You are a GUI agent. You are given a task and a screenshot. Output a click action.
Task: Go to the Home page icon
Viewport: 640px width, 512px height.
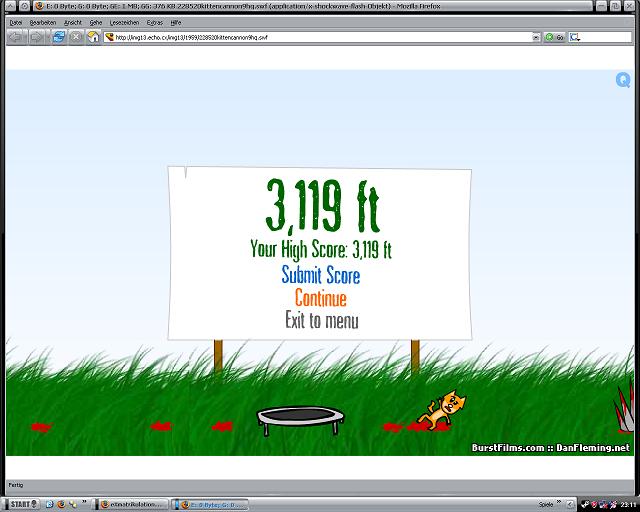93,37
